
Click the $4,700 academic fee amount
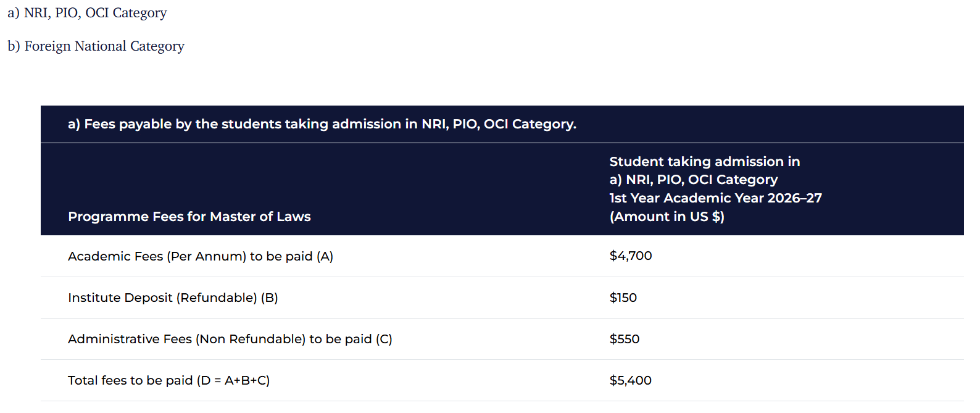[x=630, y=256]
